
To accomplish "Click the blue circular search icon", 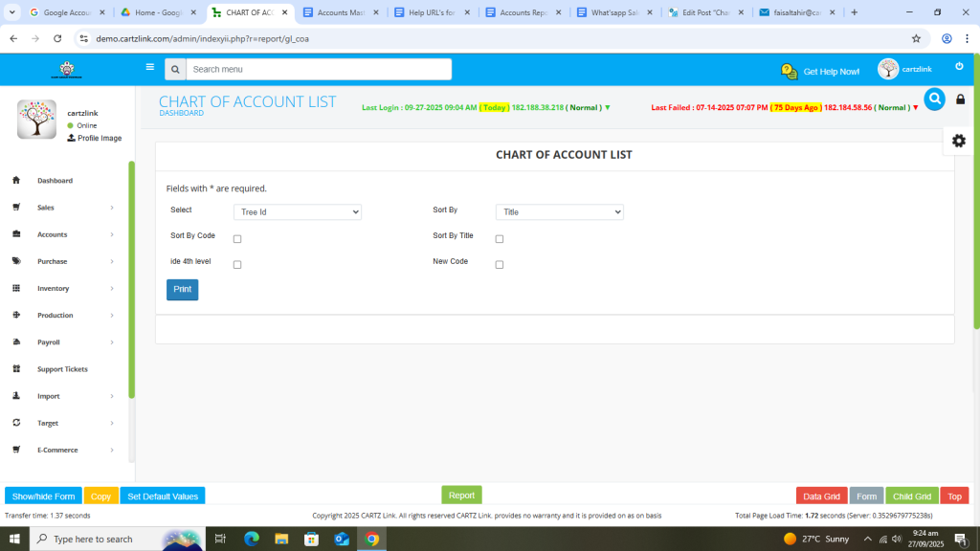I will coord(934,99).
